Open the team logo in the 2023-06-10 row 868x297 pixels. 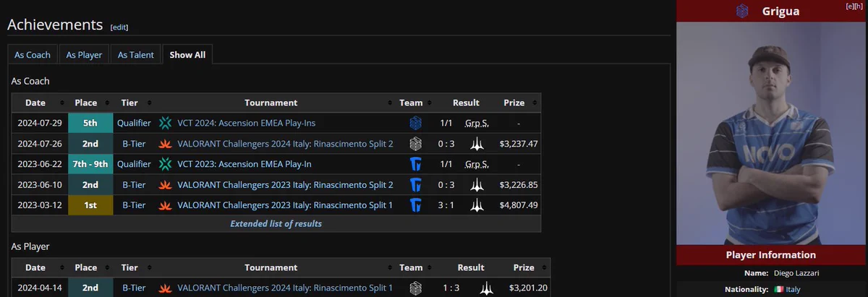point(415,185)
